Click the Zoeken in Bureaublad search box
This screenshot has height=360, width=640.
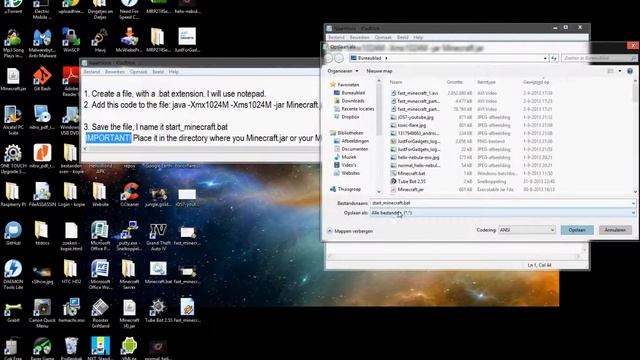[x=599, y=58]
